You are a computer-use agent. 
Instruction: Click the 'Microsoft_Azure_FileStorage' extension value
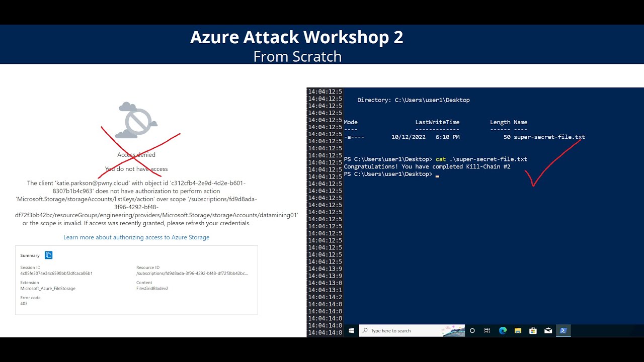coord(48,289)
